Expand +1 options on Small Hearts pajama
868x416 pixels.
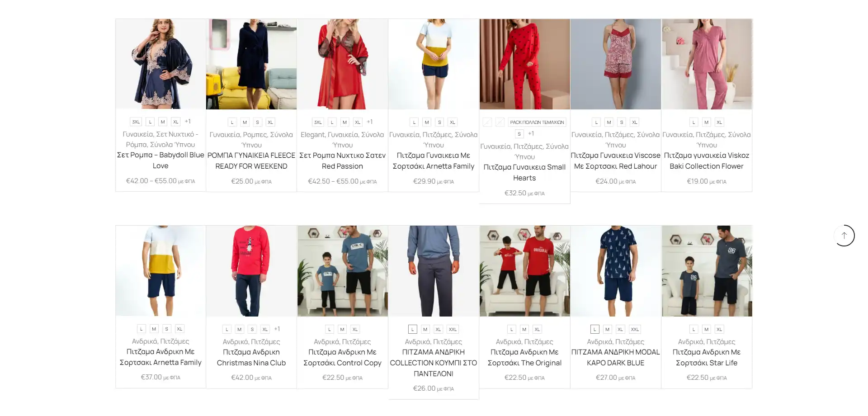point(531,134)
